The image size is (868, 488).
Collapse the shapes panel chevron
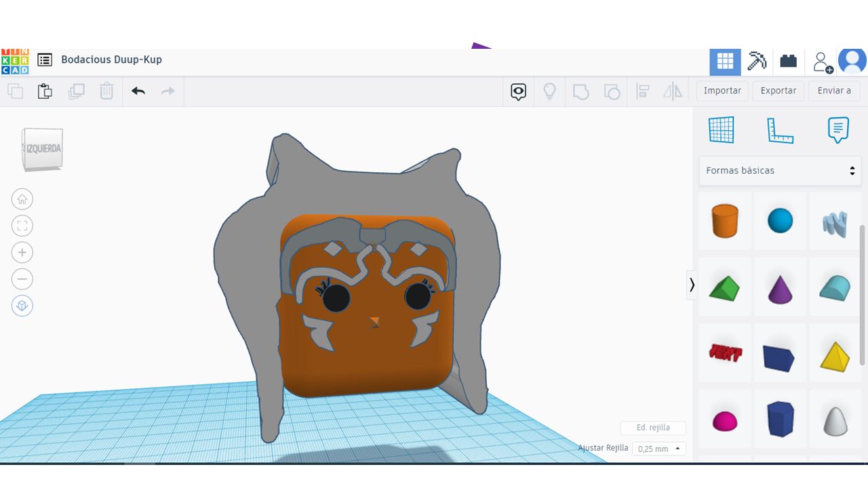(692, 285)
